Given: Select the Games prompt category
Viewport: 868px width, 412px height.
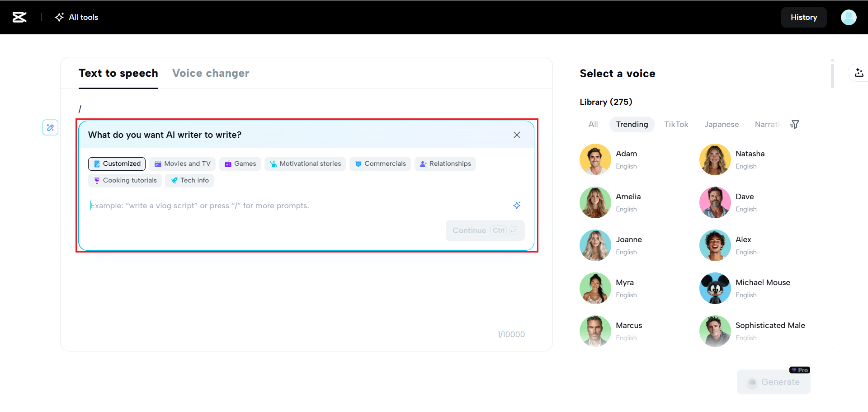Looking at the screenshot, I should [x=240, y=164].
